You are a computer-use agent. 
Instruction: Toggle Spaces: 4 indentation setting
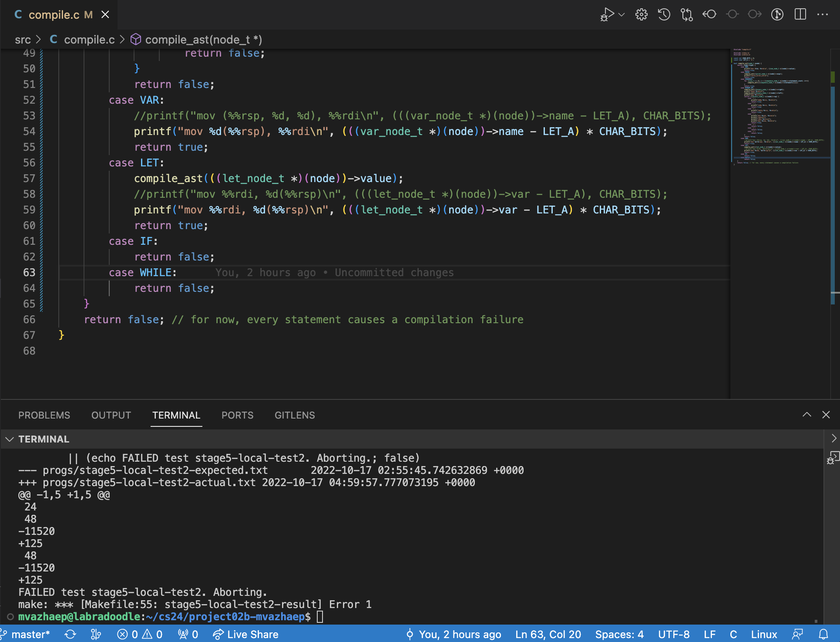619,634
